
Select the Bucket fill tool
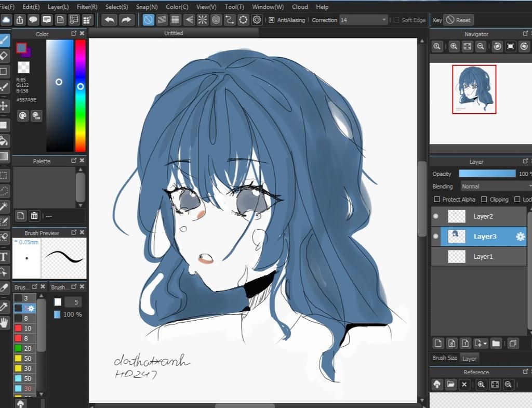click(4, 140)
